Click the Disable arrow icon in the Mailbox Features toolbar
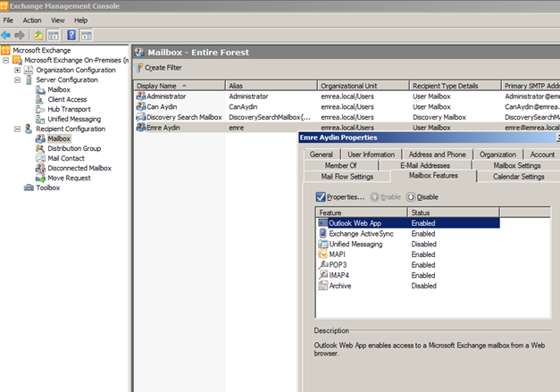Viewport: 560px width, 392px height. [411, 197]
